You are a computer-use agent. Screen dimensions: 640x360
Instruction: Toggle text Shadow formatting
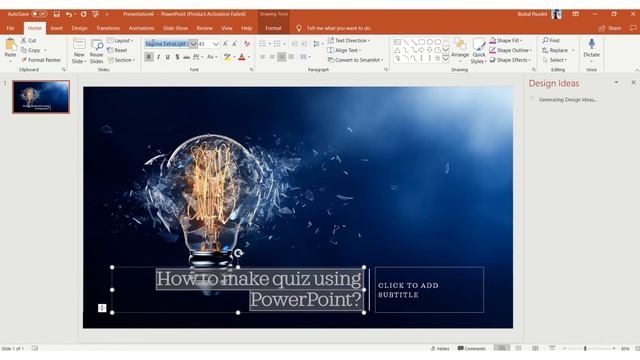pyautogui.click(x=177, y=57)
